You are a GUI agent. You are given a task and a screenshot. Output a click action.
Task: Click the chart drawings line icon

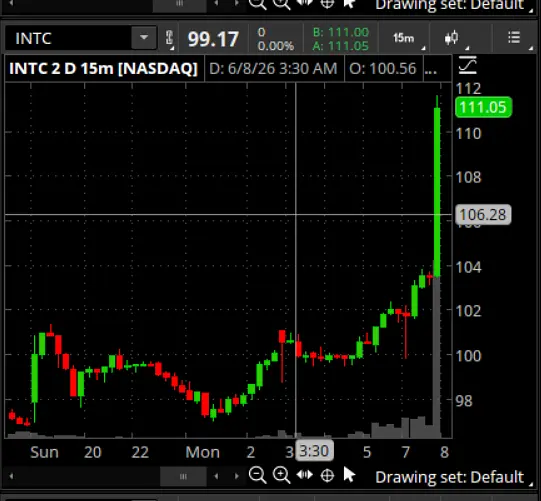click(468, 66)
